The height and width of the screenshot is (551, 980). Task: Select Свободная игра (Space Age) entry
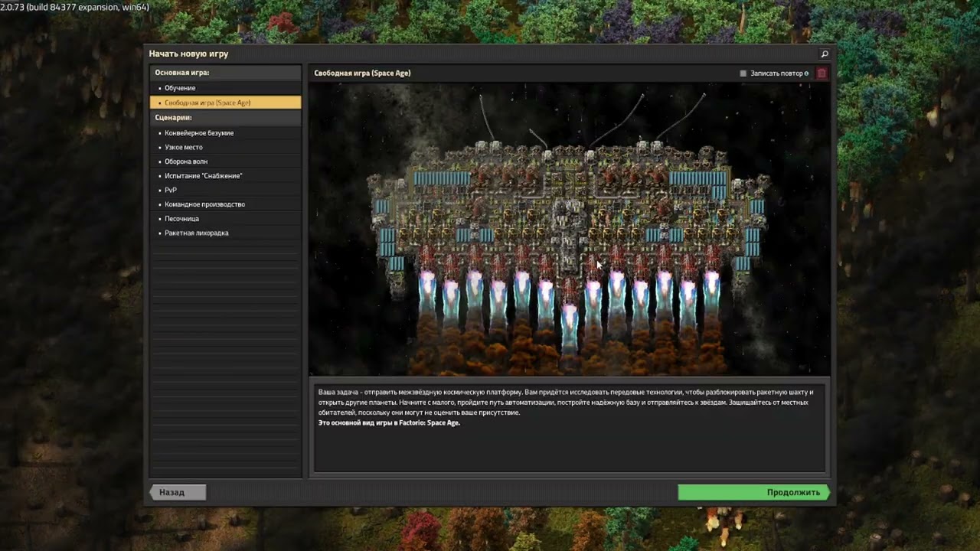pyautogui.click(x=225, y=103)
